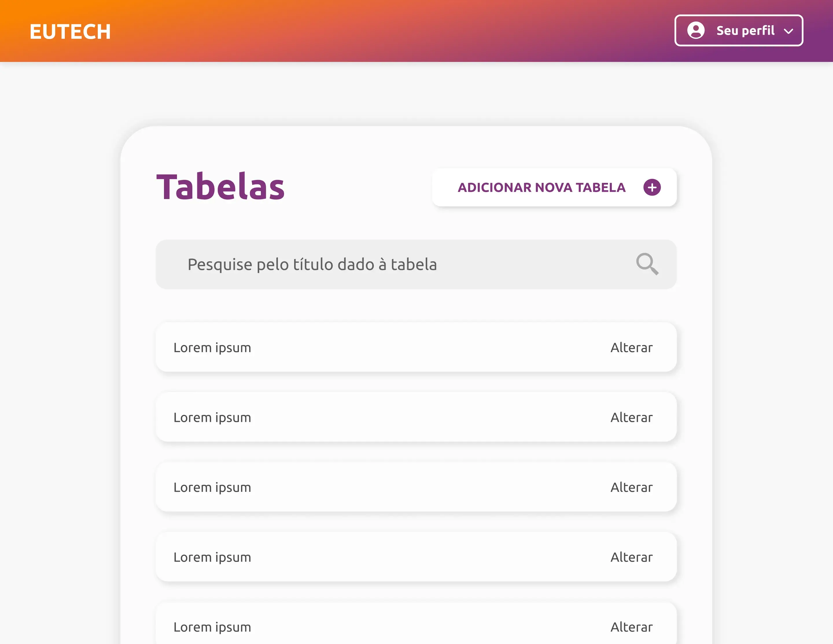Select the fifth Lorem ipsum table entry
833x644 pixels.
coord(212,627)
